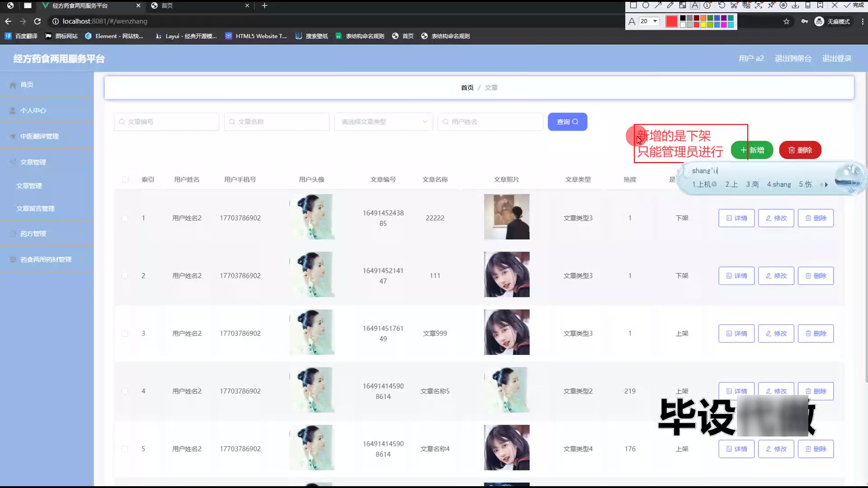Pin the screenshot to screen

click(771, 5)
